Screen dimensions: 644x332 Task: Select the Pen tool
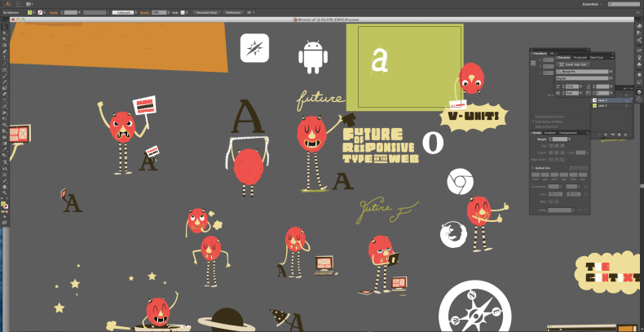point(5,51)
